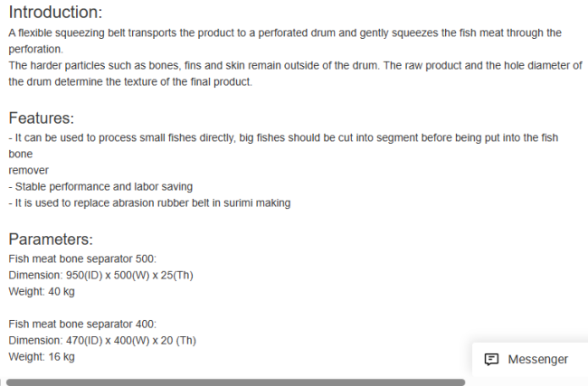Click the 'Weight: 16 kg' text
The image size is (588, 386).
42,357
